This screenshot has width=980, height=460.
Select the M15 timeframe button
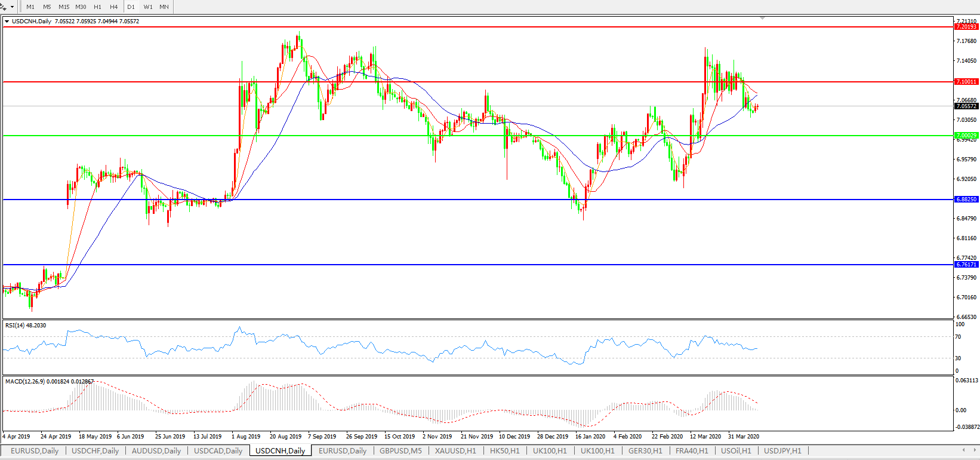point(64,7)
